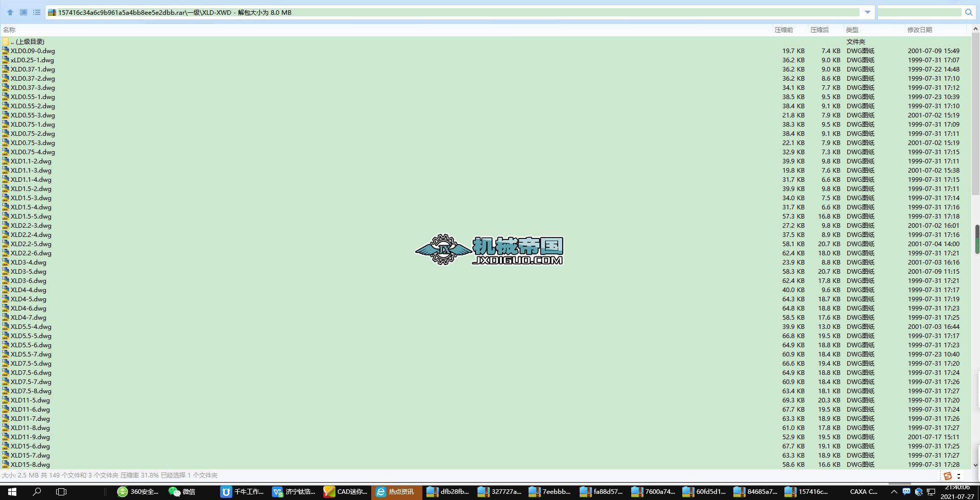
Task: Select the file name XLD5.5-7.dwg
Action: [x=31, y=354]
